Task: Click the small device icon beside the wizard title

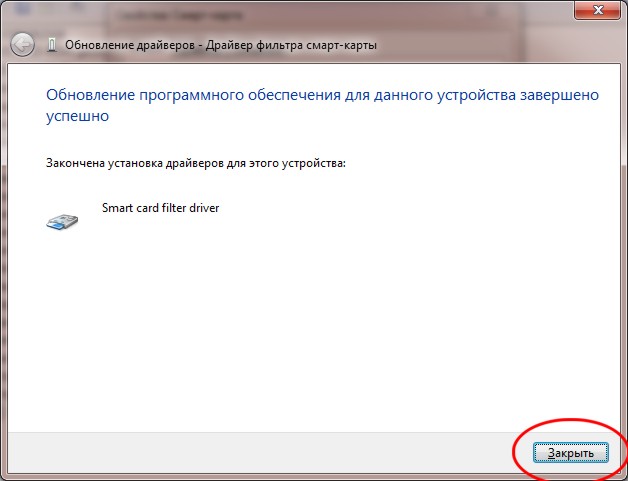Action: pos(52,45)
